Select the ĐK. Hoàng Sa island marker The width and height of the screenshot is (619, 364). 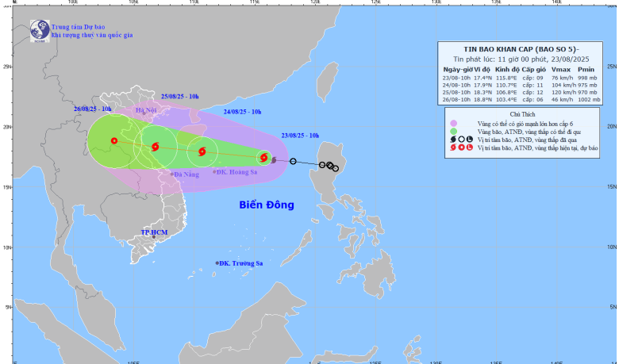coord(214,171)
